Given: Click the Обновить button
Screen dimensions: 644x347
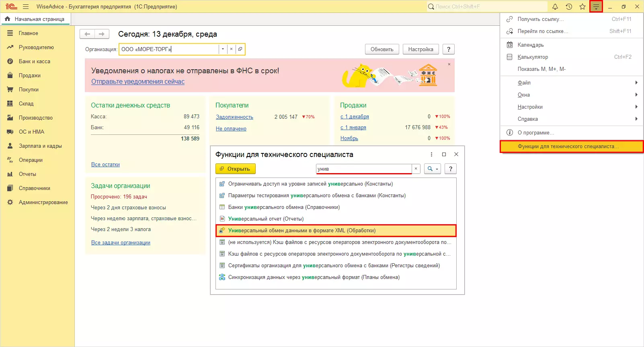Looking at the screenshot, I should point(381,49).
